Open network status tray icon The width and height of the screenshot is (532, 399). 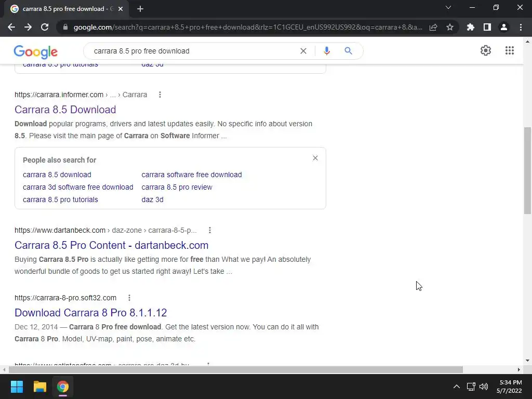point(471,387)
